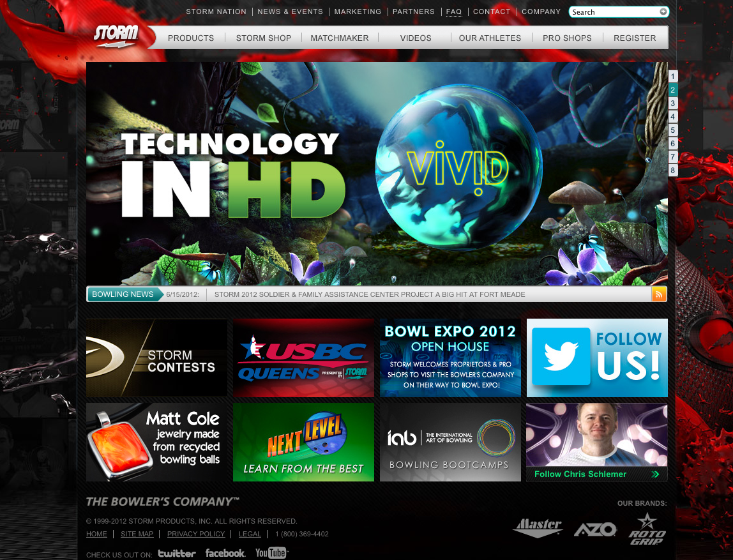This screenshot has height=560, width=733.
Task: Click the green arrows next to Follow Chris Schlemer
Action: (655, 474)
